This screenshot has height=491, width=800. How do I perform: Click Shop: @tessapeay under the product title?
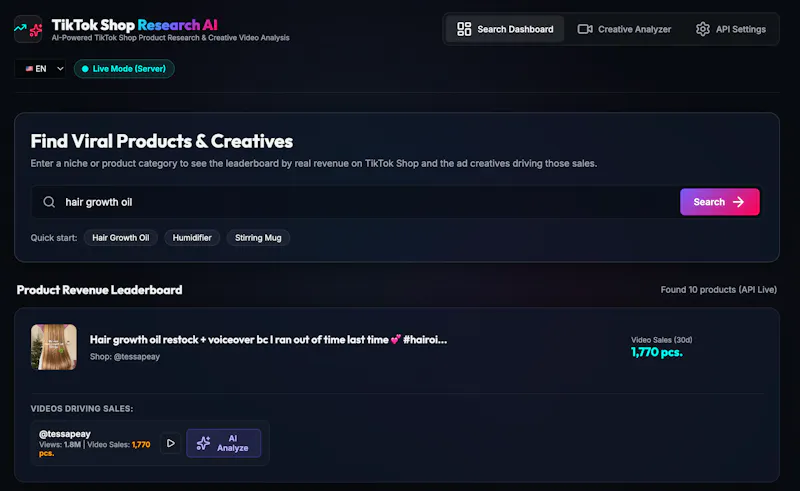tap(125, 357)
